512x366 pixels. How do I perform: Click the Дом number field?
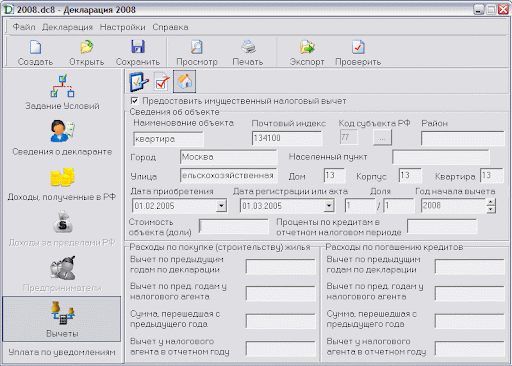(334, 175)
